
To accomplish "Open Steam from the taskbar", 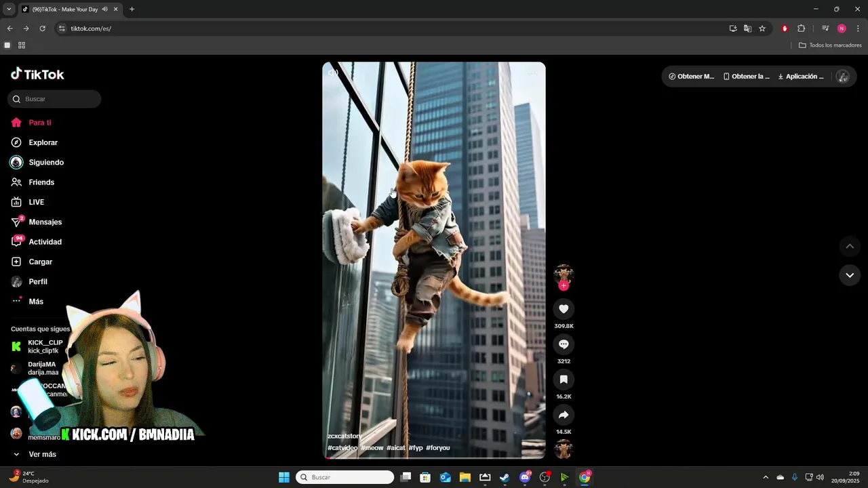I will 505,477.
